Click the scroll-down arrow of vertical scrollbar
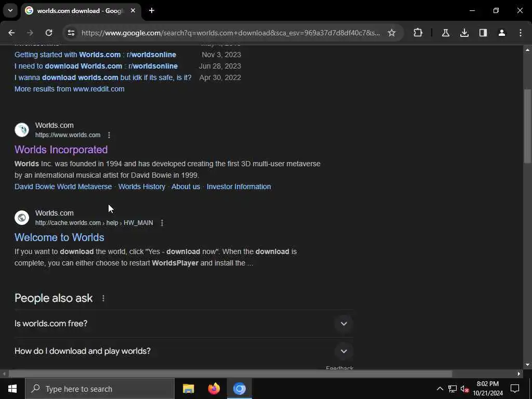 [527, 365]
